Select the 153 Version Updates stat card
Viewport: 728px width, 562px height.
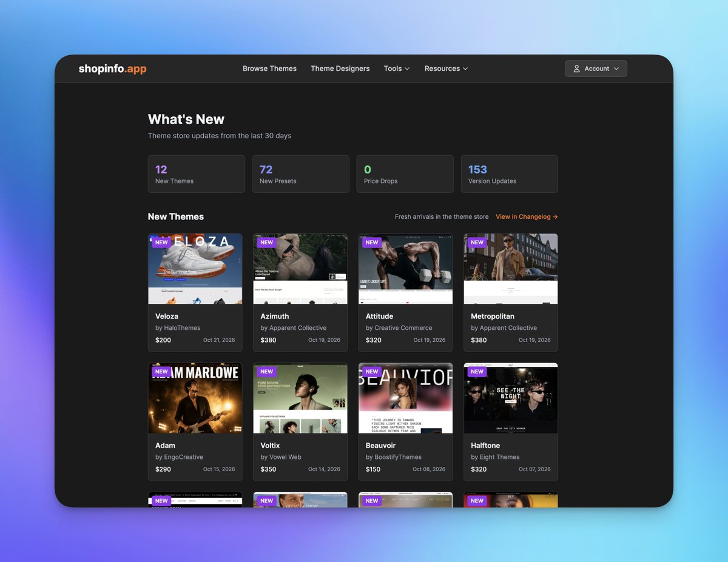pyautogui.click(x=510, y=174)
